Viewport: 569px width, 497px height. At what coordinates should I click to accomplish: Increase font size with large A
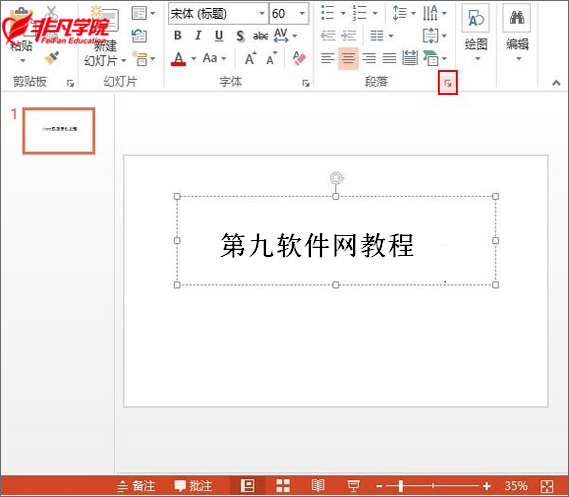click(250, 58)
